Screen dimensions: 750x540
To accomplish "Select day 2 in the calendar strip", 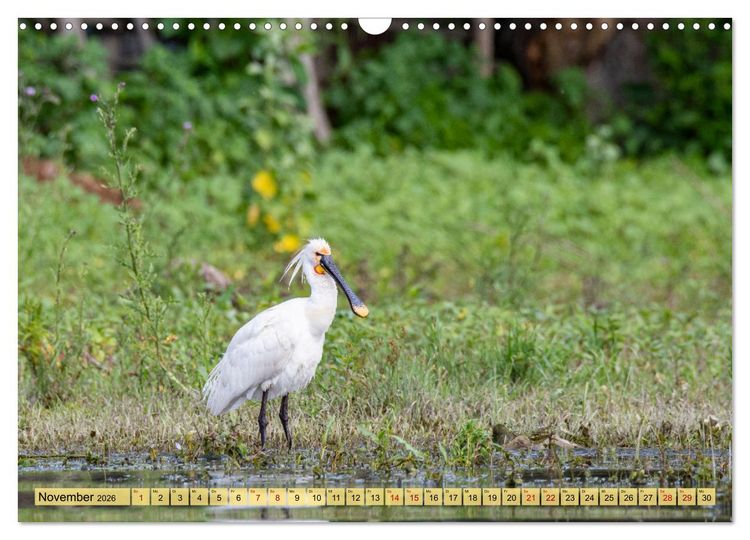I will click(x=160, y=497).
